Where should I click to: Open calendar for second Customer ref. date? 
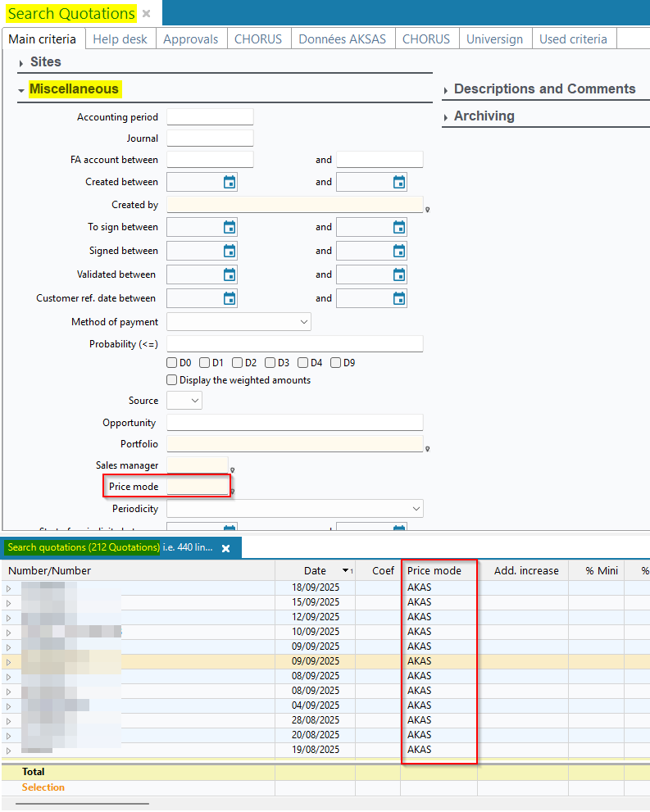pos(399,298)
